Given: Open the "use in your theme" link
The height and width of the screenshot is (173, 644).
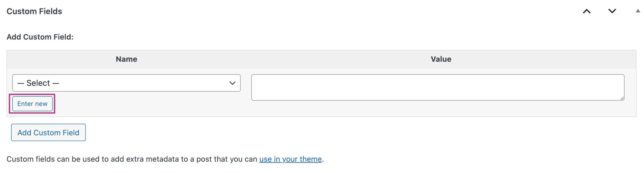Looking at the screenshot, I should tap(290, 159).
